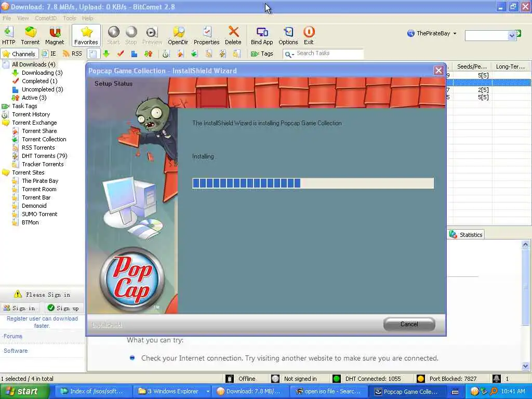Open the Software link
This screenshot has height=399, width=532.
(16, 351)
